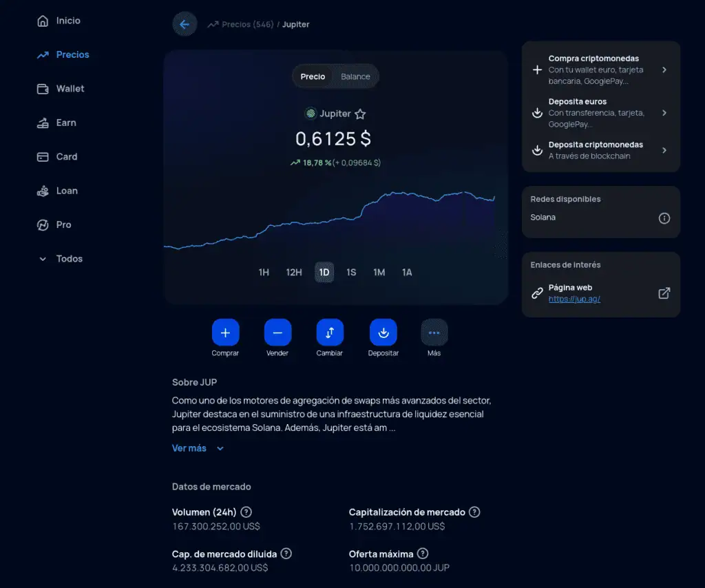Screen dimensions: 705x588
Task: Click the Vender minus button
Action: click(277, 332)
